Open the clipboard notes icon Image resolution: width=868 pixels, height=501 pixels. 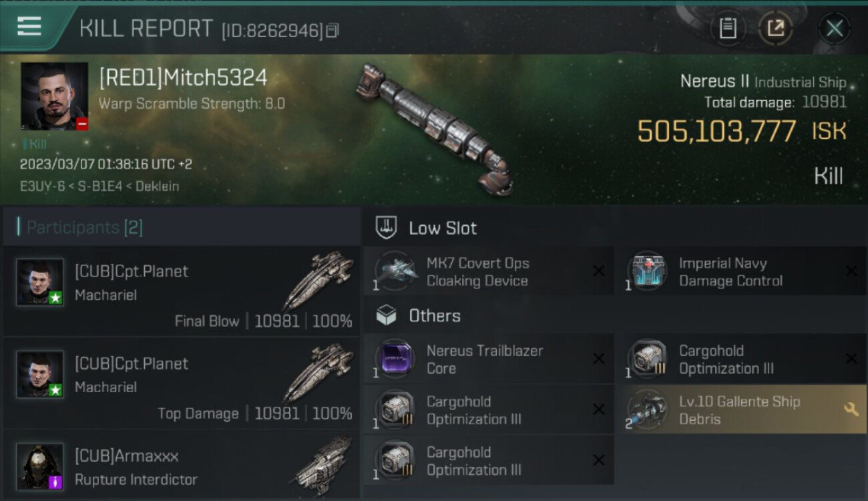(728, 28)
